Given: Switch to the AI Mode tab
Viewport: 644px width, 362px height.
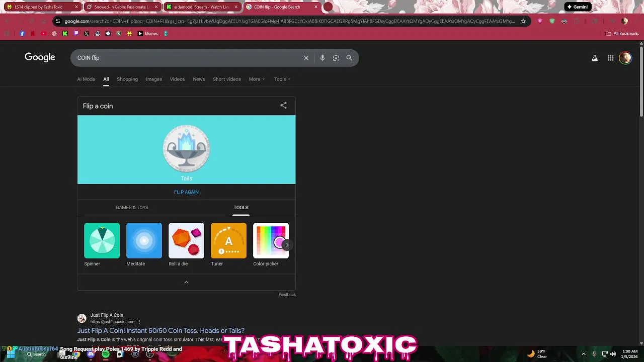Looking at the screenshot, I should pos(86,79).
